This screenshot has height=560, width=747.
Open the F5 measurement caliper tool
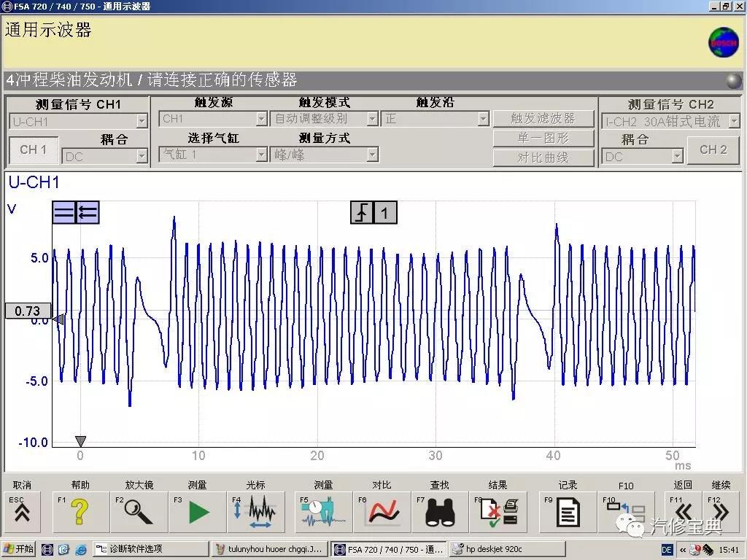(x=323, y=513)
